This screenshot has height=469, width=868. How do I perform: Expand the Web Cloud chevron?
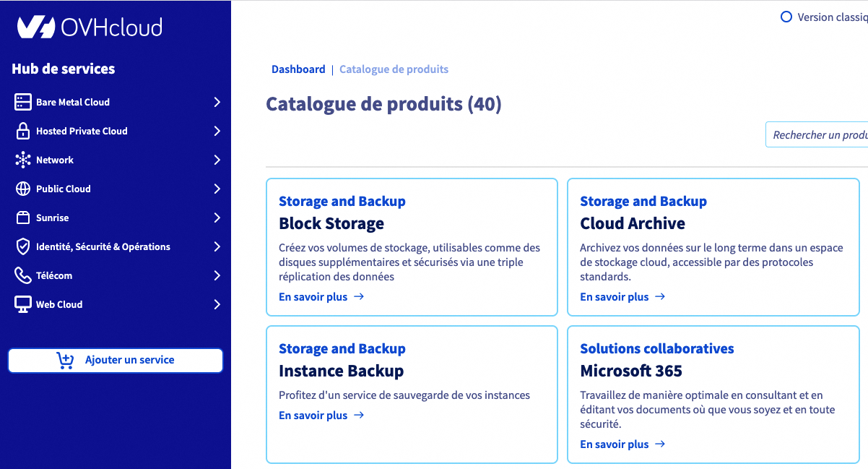pos(217,304)
